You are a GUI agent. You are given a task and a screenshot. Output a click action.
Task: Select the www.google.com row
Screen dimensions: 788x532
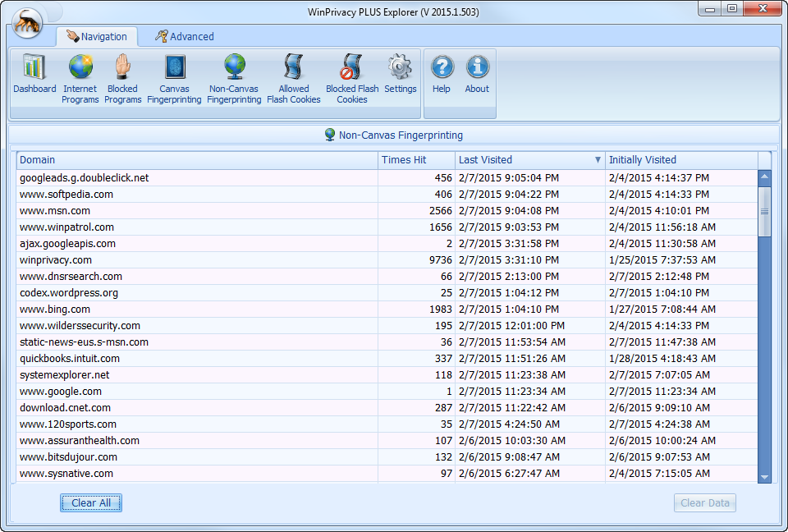(x=387, y=392)
